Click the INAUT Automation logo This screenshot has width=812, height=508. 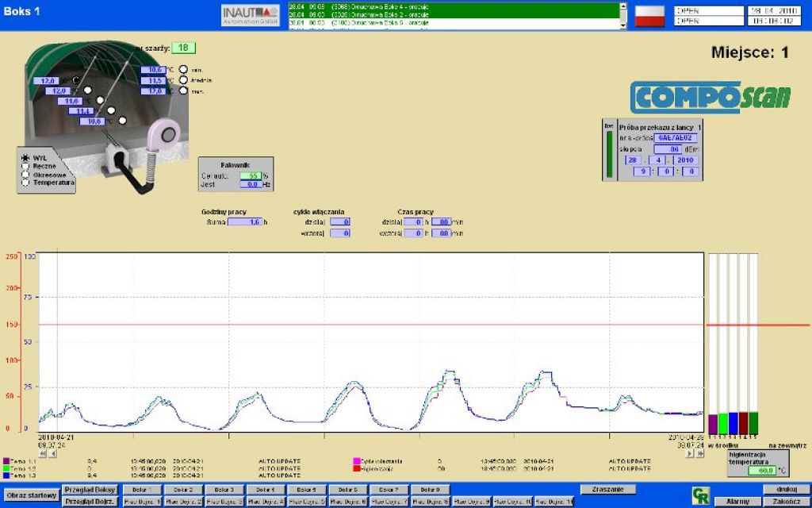point(251,15)
